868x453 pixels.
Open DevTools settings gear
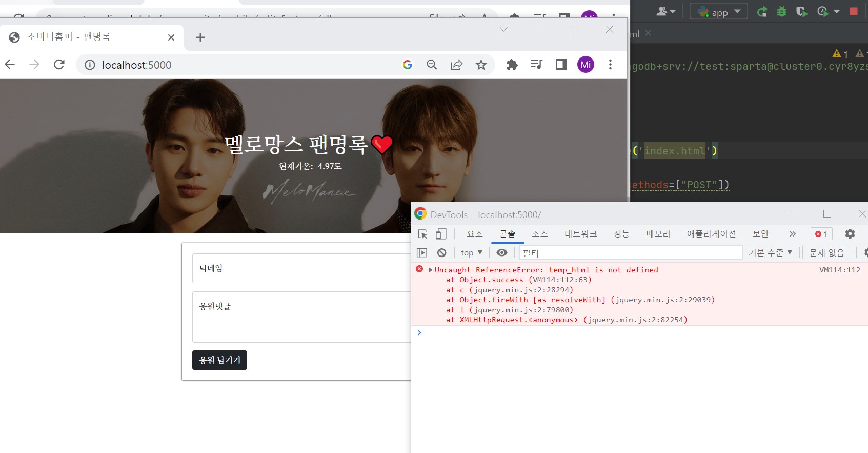tap(850, 234)
